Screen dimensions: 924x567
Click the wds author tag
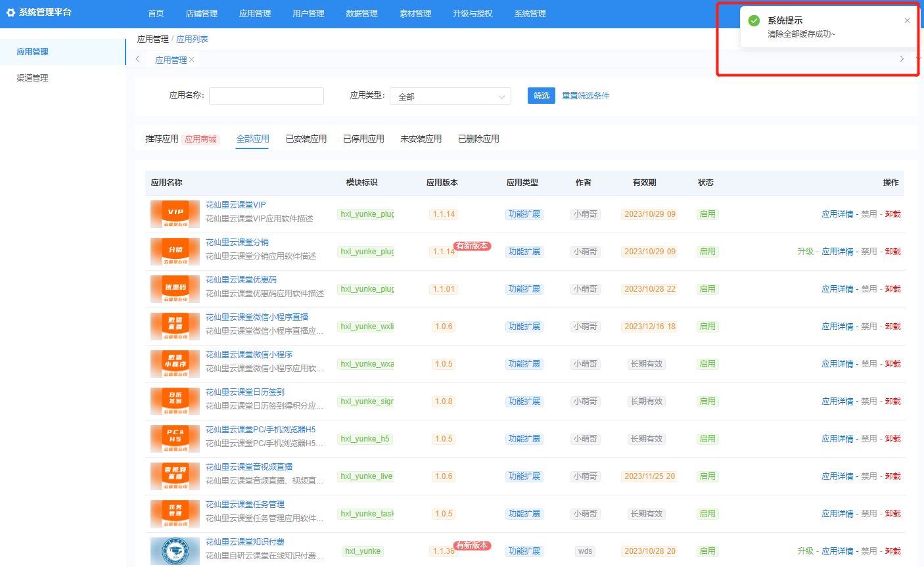pos(585,551)
